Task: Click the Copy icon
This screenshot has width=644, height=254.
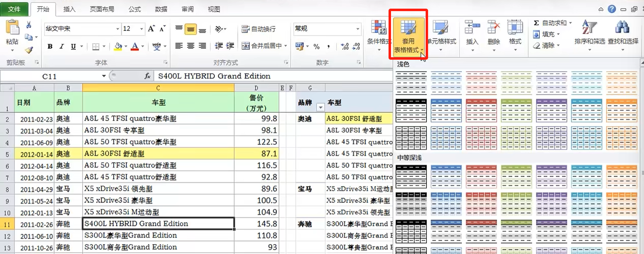Action: pyautogui.click(x=28, y=37)
